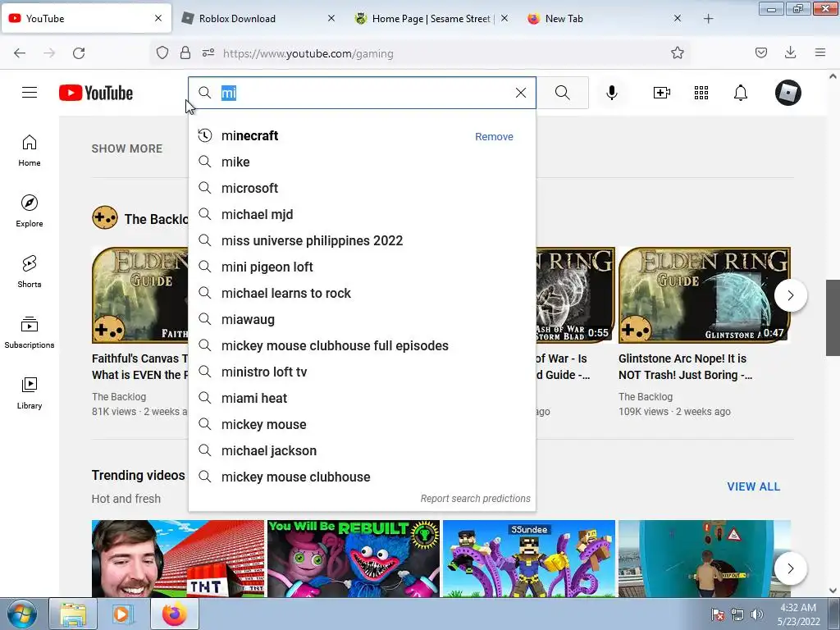Screen dimensions: 840x630
Task: Remove minecraft from search history
Action: (x=494, y=137)
